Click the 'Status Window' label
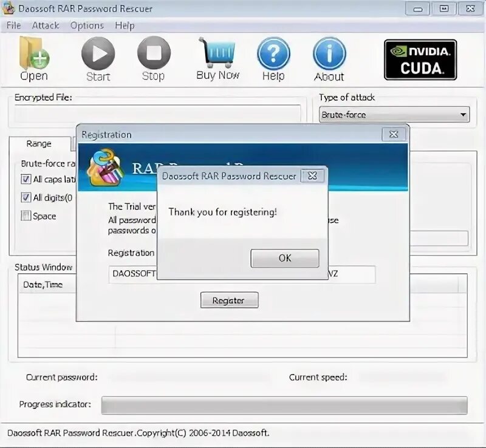 pos(43,267)
